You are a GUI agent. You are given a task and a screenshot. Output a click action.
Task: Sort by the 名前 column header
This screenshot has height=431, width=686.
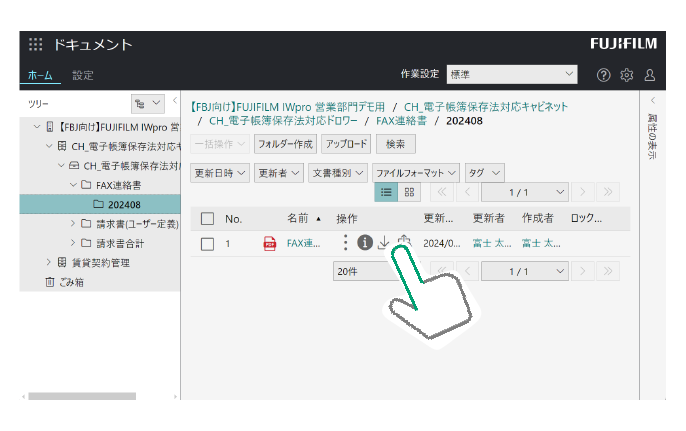click(x=298, y=218)
